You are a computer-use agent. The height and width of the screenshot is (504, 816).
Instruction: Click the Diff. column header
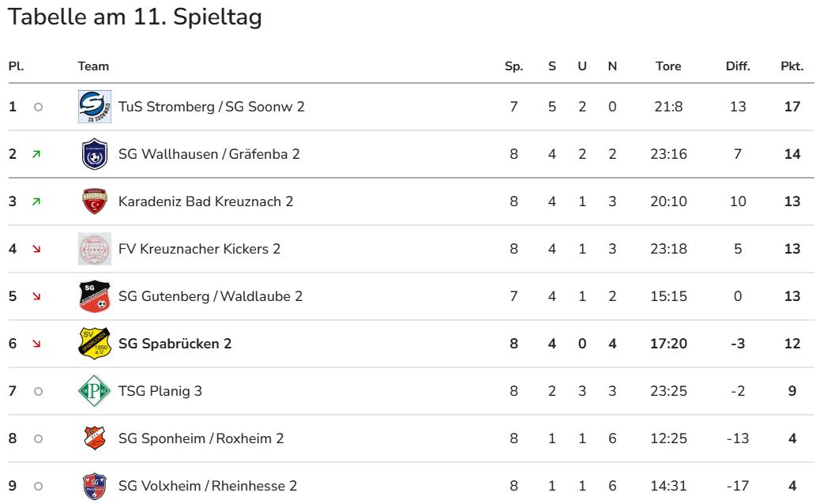pyautogui.click(x=738, y=66)
